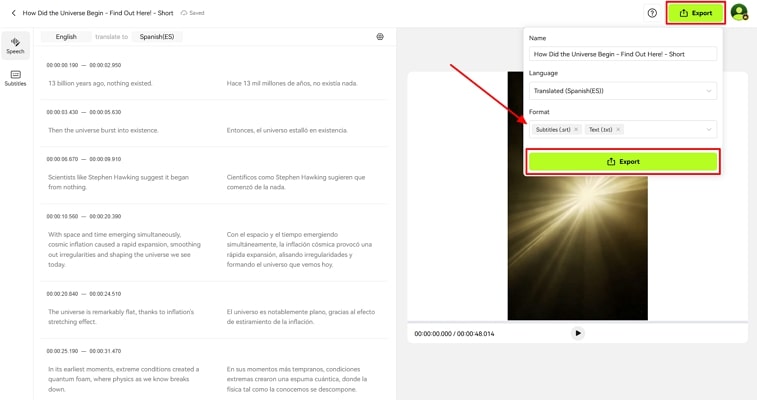Open the user profile avatar
This screenshot has width=757, height=400.
point(739,13)
